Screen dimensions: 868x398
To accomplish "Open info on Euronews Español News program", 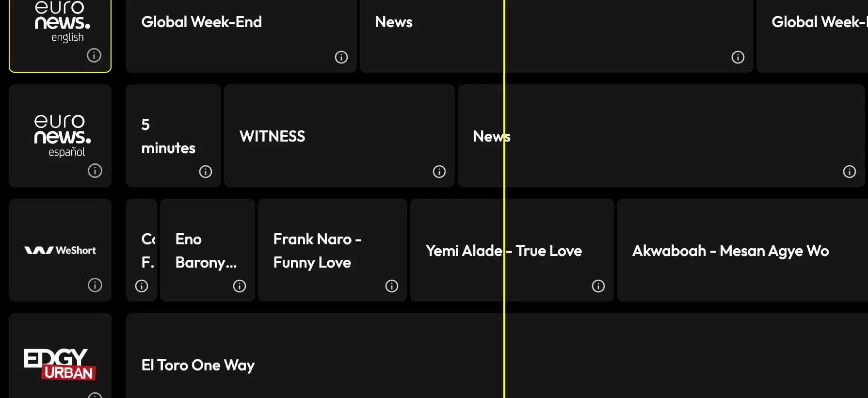I will (x=849, y=172).
